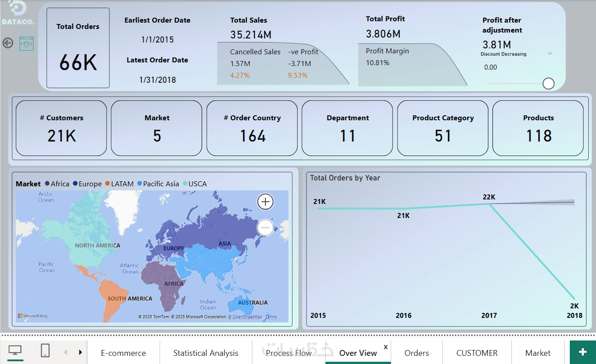Click the Market 5 card
Image resolution: width=596 pixels, height=364 pixels.
coord(157,128)
